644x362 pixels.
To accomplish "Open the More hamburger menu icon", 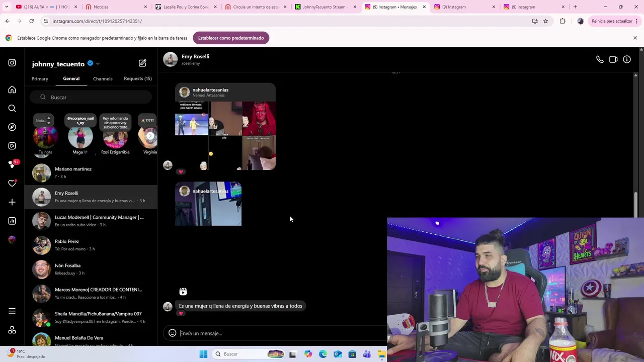I will pos(12,311).
